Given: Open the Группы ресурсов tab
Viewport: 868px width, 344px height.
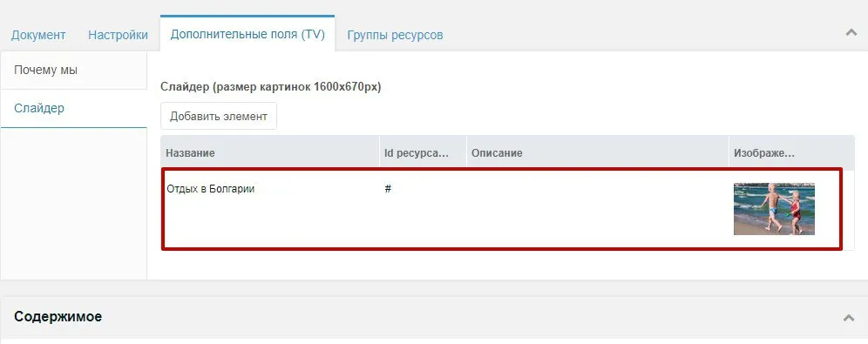Looking at the screenshot, I should tap(395, 35).
